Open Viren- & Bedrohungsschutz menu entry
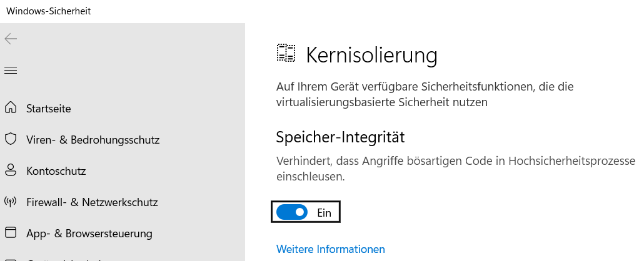Viewport: 644px width, 261px height. tap(93, 140)
